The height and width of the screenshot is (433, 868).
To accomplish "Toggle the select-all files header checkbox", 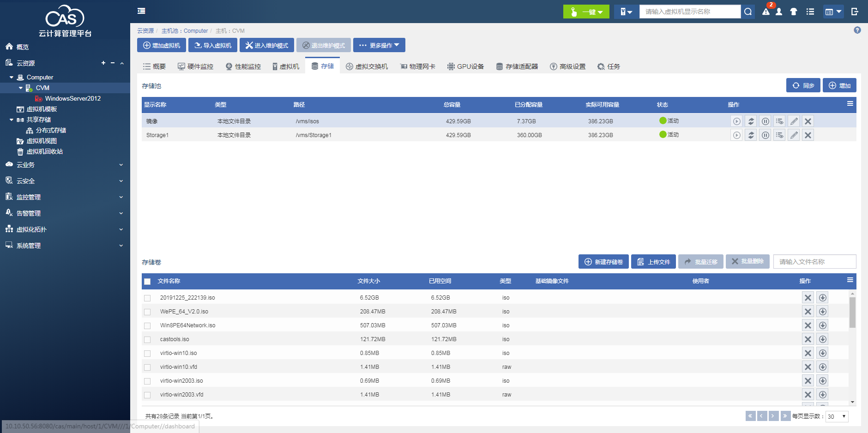I will click(147, 282).
